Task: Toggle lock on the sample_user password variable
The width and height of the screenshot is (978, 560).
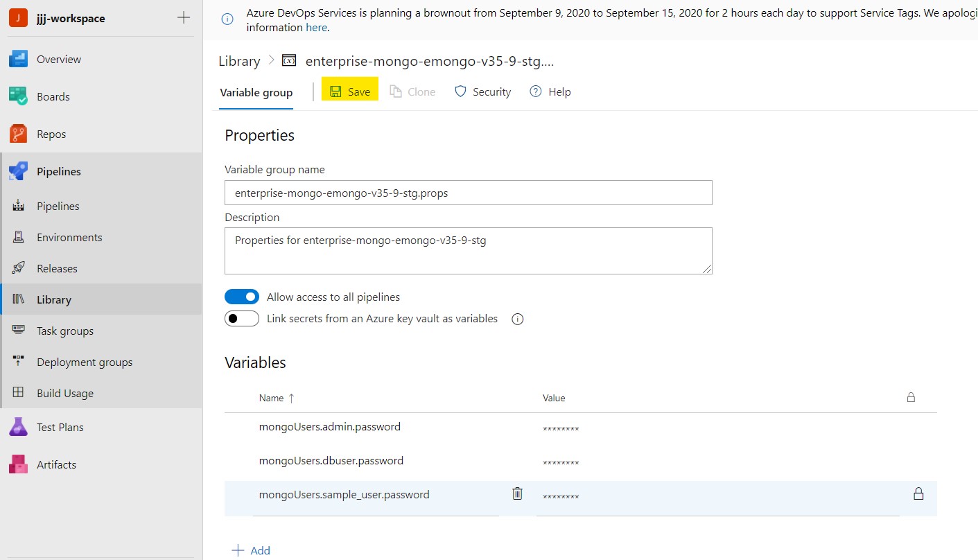Action: [918, 494]
